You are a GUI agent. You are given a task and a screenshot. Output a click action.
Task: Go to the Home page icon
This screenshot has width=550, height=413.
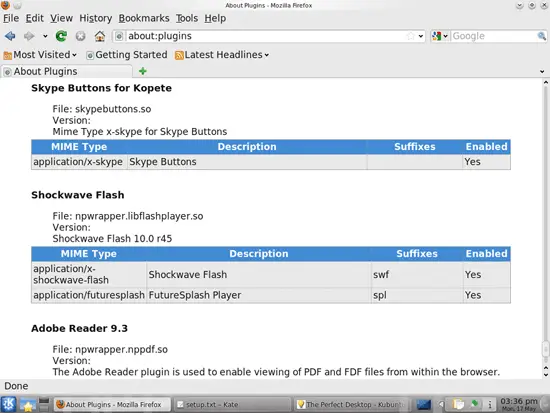[x=100, y=36]
